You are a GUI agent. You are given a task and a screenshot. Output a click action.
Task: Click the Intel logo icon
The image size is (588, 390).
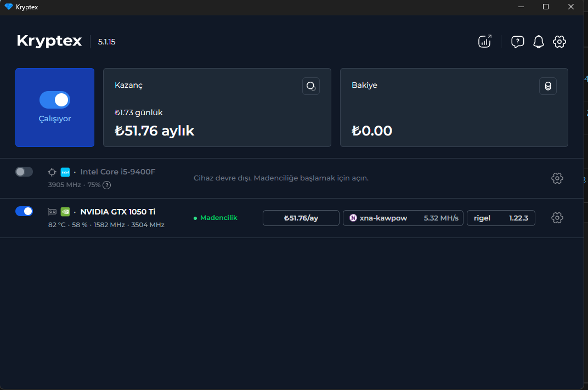tap(65, 172)
